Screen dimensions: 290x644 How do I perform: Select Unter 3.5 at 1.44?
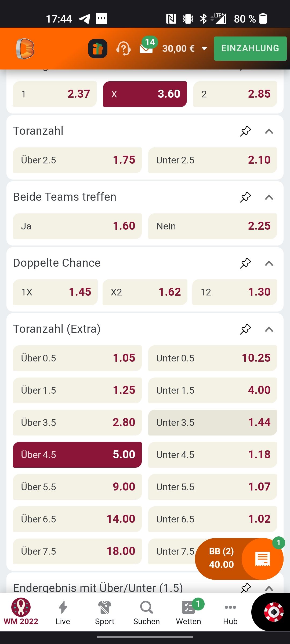tap(213, 423)
